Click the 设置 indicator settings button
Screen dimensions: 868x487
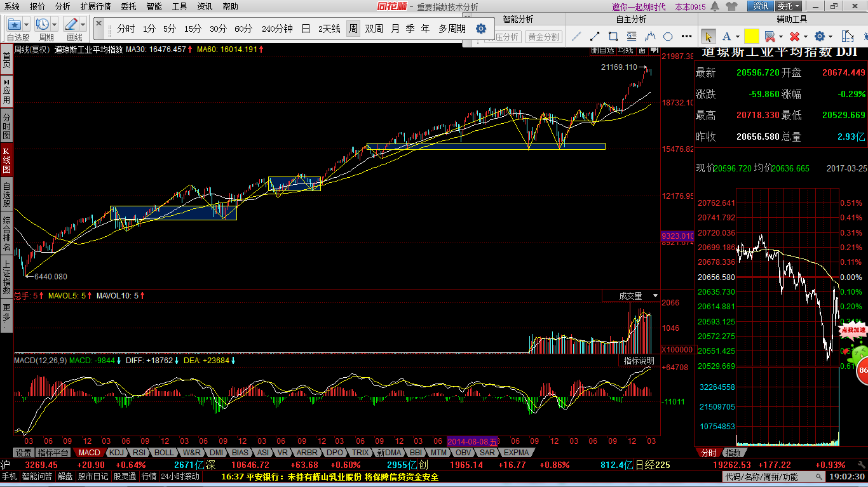click(x=24, y=453)
